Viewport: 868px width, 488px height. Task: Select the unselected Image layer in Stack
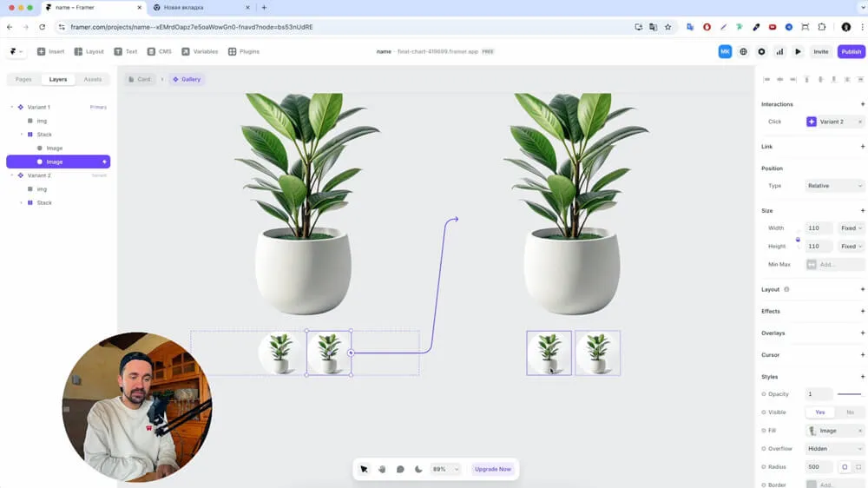(58, 148)
